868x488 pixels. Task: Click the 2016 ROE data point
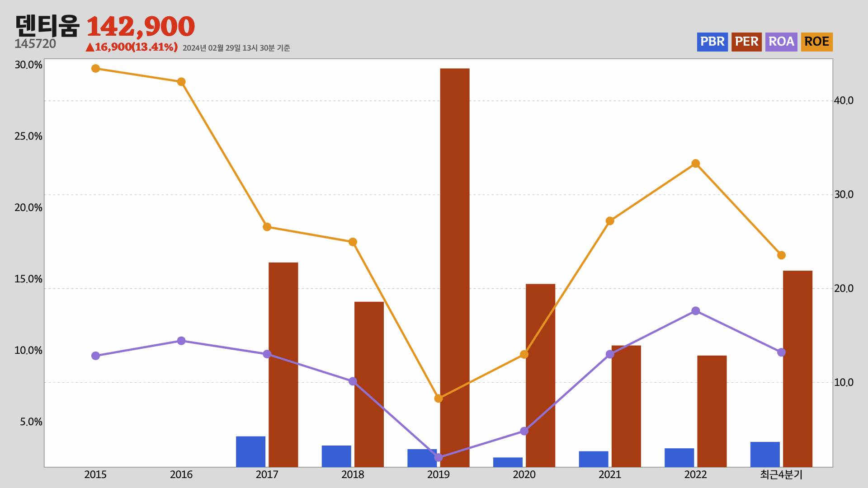click(181, 82)
